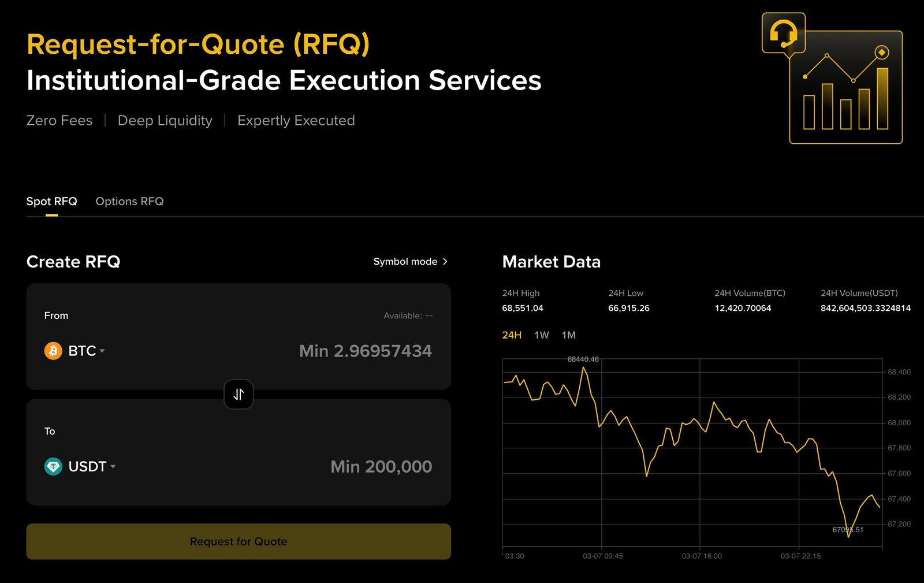This screenshot has height=583, width=924.
Task: Select the 24H chart timeframe
Action: click(512, 335)
